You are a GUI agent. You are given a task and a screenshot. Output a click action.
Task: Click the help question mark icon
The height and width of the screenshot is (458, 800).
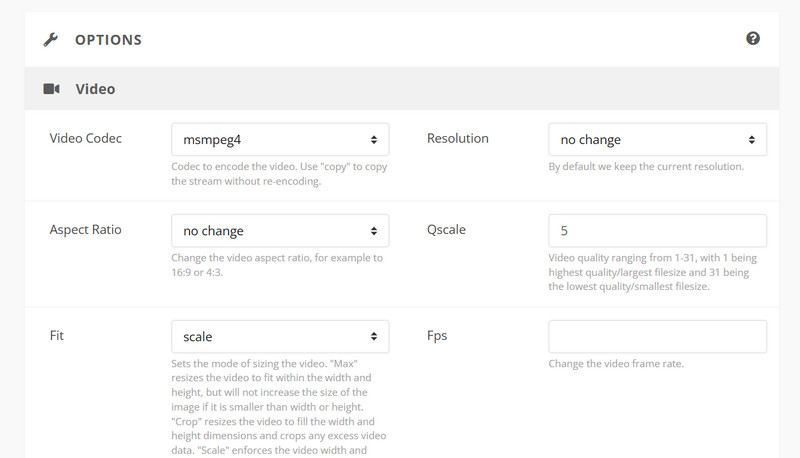753,38
